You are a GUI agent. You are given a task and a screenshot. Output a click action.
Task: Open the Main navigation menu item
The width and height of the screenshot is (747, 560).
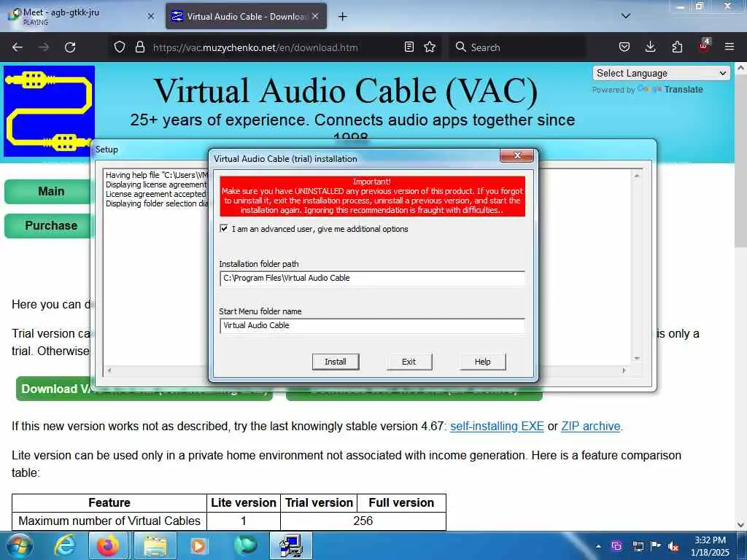point(47,192)
